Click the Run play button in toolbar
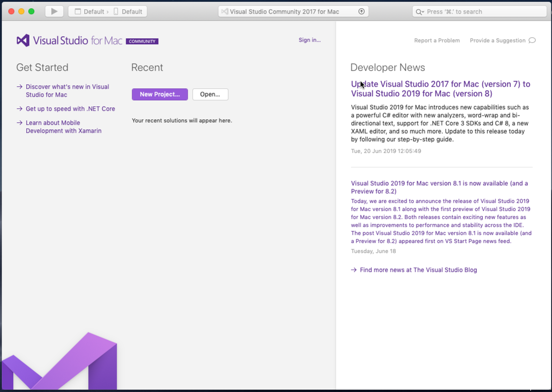Screen dimensions: 552x392 (x=54, y=11)
